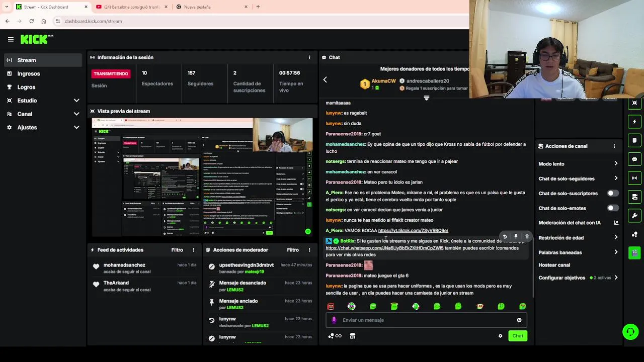Open Configurar objetivos settings
Screen dimensions: 644x362
tap(578, 278)
